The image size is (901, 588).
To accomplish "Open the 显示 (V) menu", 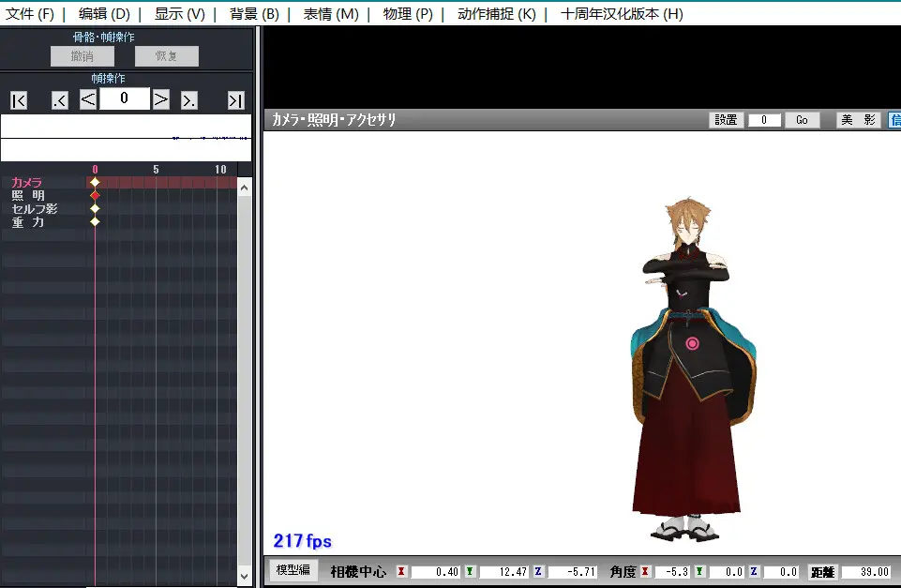I will click(179, 14).
